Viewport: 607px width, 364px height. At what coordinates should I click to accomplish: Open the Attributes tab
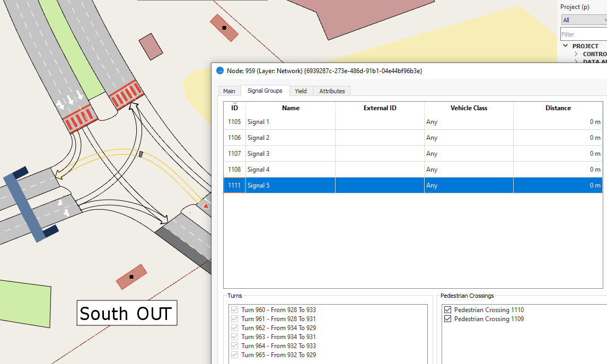click(332, 91)
